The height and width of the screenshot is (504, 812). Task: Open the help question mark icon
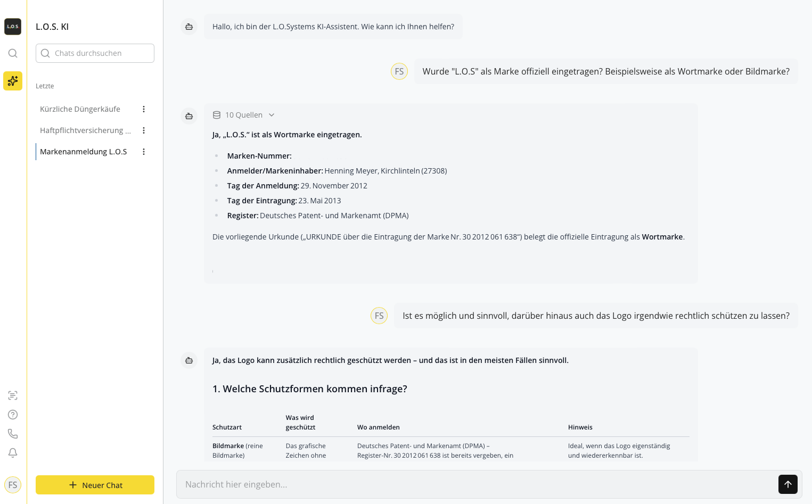[13, 415]
